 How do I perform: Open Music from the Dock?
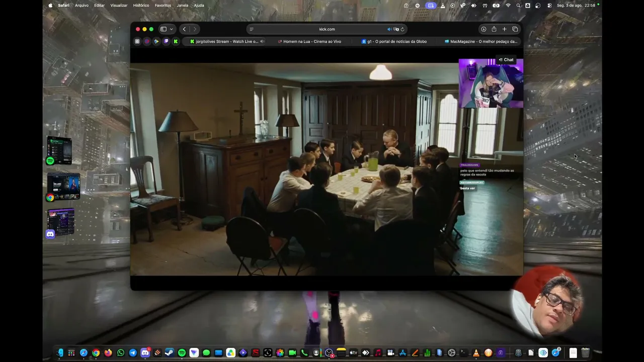(x=378, y=353)
